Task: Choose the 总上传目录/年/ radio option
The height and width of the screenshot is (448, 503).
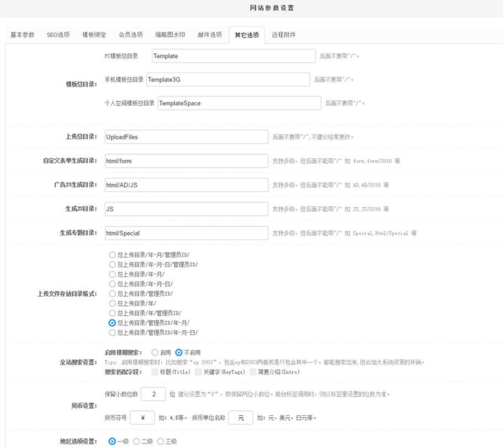Action: [113, 303]
